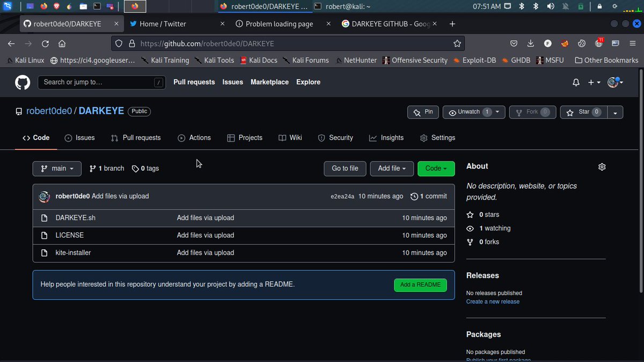
Task: Open the Insights tab
Action: pos(386,138)
